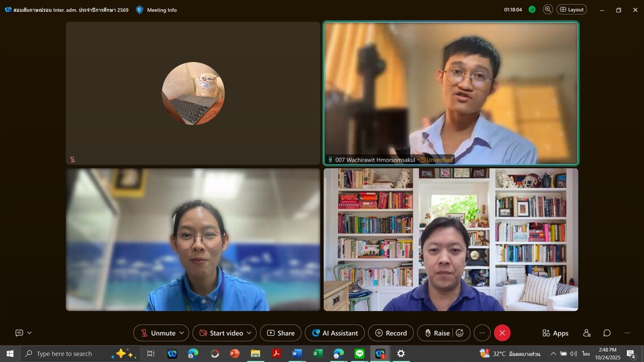
Task: Show the participants panel
Action: [x=587, y=333]
